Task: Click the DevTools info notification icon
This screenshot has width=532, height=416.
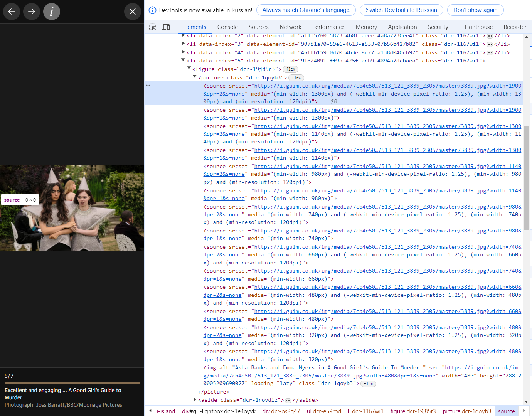Action: (153, 10)
